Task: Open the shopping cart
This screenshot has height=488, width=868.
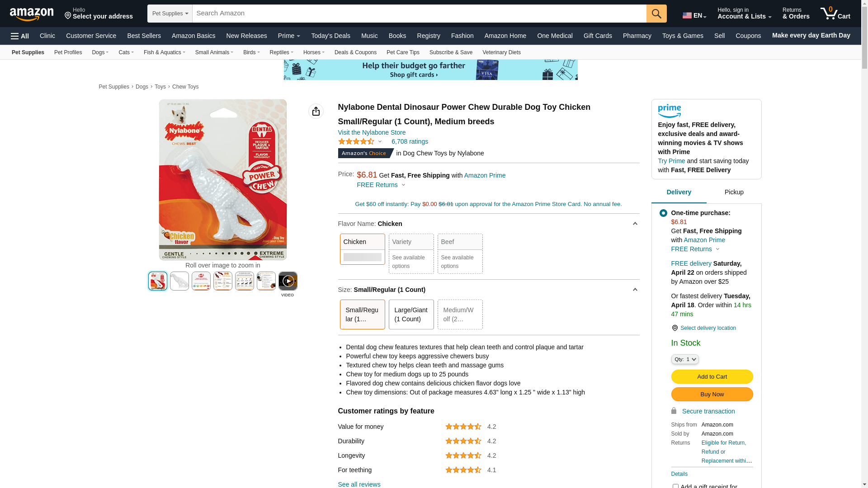Action: point(835,14)
